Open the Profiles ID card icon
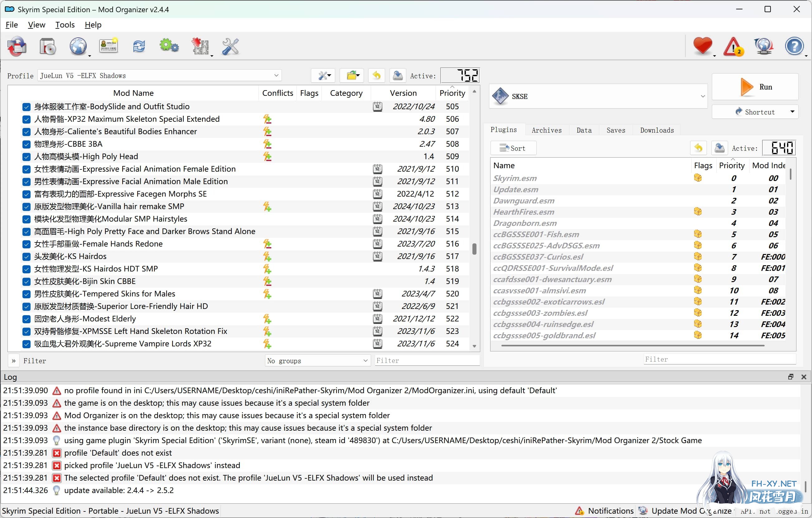 (x=108, y=46)
